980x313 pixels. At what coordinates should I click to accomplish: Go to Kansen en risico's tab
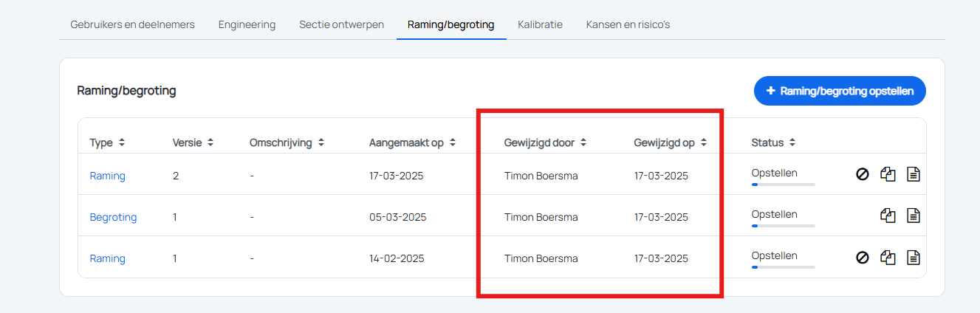pos(628,24)
